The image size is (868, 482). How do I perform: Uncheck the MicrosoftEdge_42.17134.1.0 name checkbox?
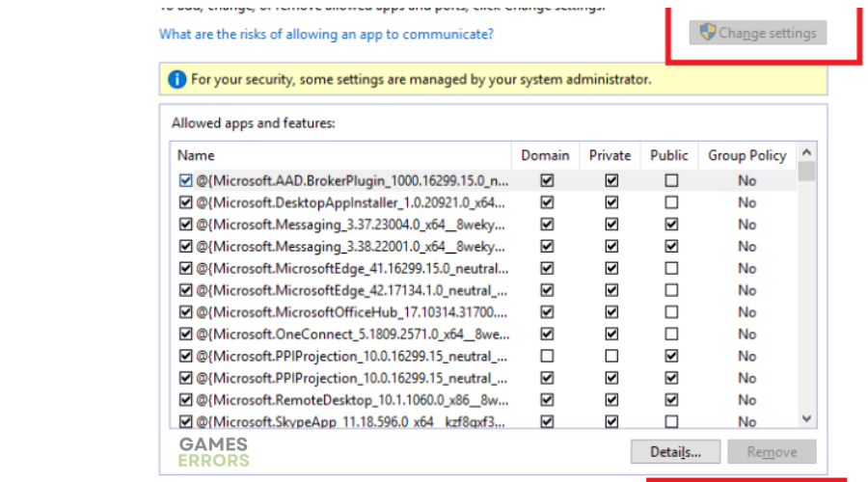[x=185, y=290]
